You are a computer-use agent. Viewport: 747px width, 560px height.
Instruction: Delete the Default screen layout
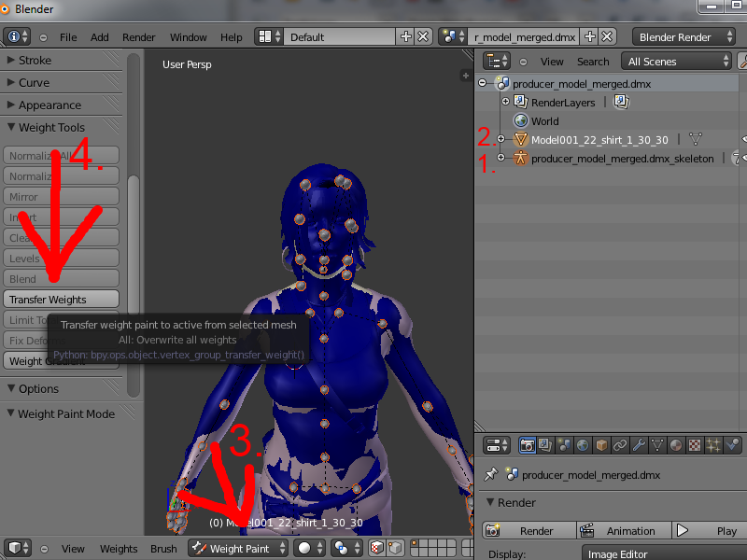[x=423, y=36]
